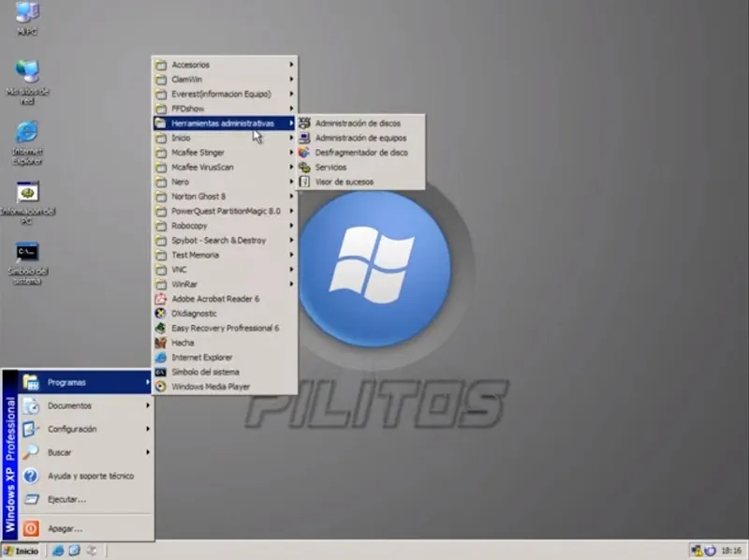The width and height of the screenshot is (749, 560).
Task: Expand the FFDshow submenu arrow
Action: pyautogui.click(x=291, y=109)
